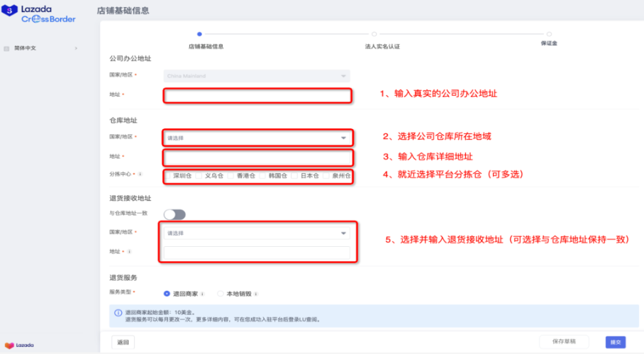Open the 简体中文 language selector

(x=41, y=48)
